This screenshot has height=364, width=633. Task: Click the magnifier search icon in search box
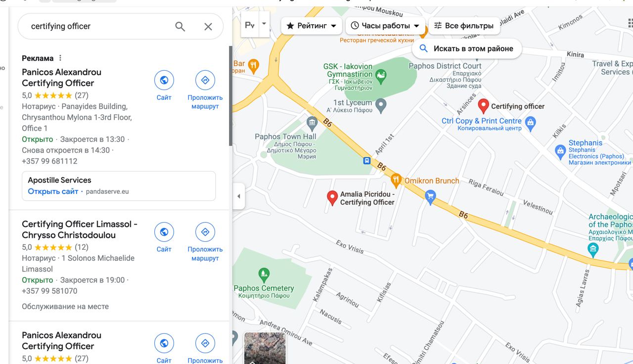[x=180, y=27]
